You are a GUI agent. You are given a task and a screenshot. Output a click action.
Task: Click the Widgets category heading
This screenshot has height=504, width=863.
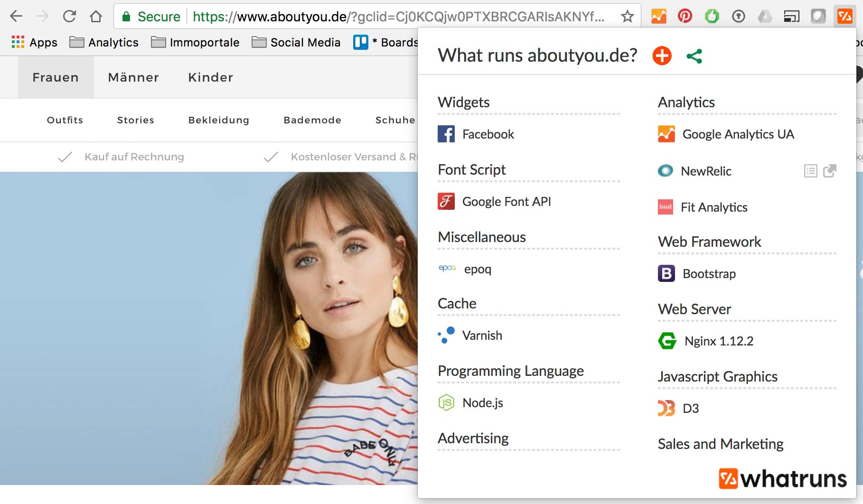coord(464,102)
